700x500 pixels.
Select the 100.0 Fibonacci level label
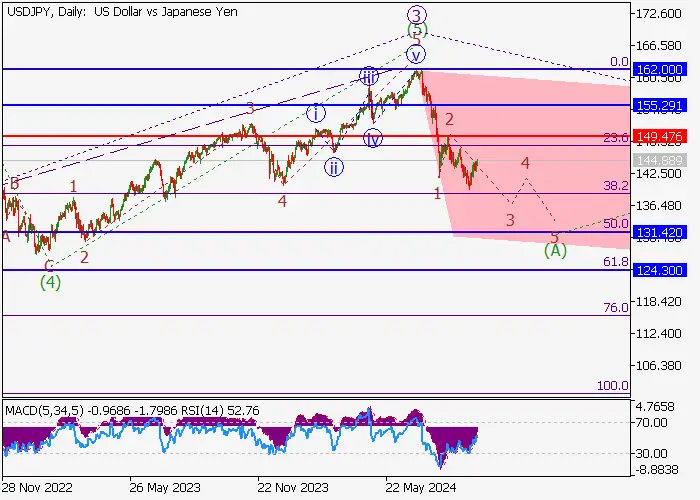tap(612, 386)
